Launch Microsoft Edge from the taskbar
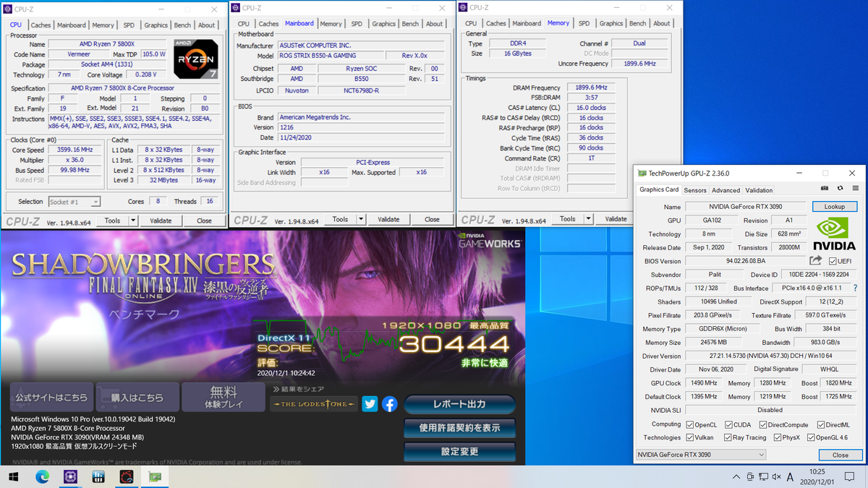The height and width of the screenshot is (488, 868). point(42,476)
